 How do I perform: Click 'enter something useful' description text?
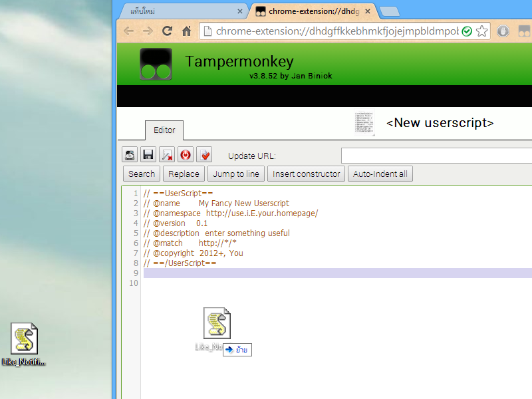pyautogui.click(x=247, y=233)
